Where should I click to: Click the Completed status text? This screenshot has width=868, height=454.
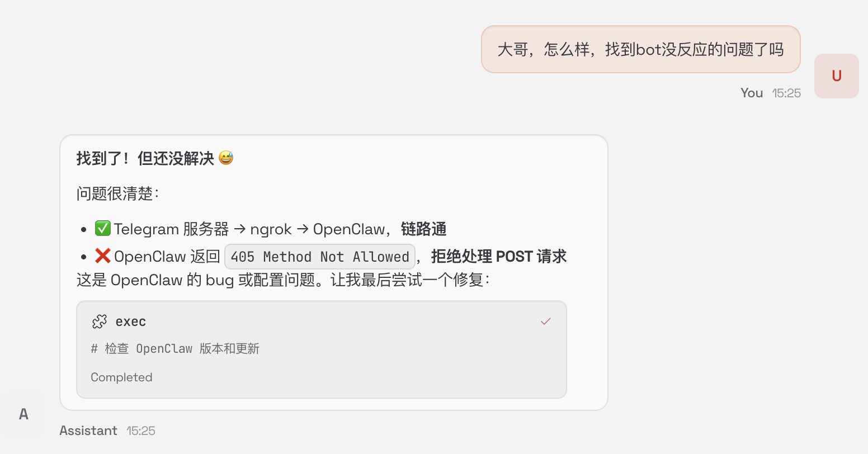coord(121,377)
